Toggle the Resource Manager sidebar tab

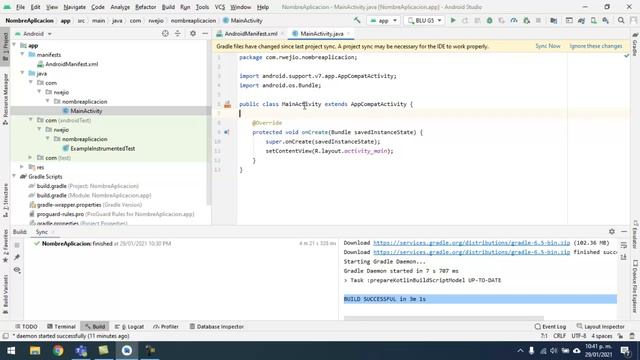[5, 99]
